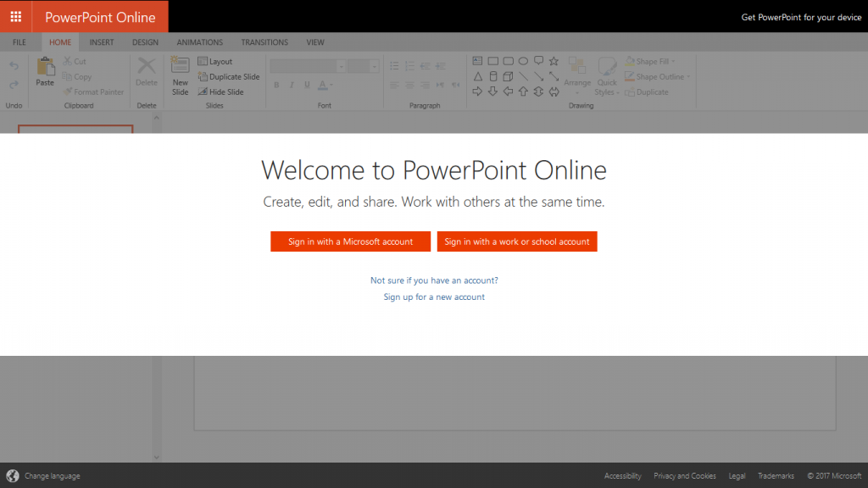Open the TRANSITIONS ribbon tab
Image resolution: width=868 pixels, height=488 pixels.
tap(264, 42)
